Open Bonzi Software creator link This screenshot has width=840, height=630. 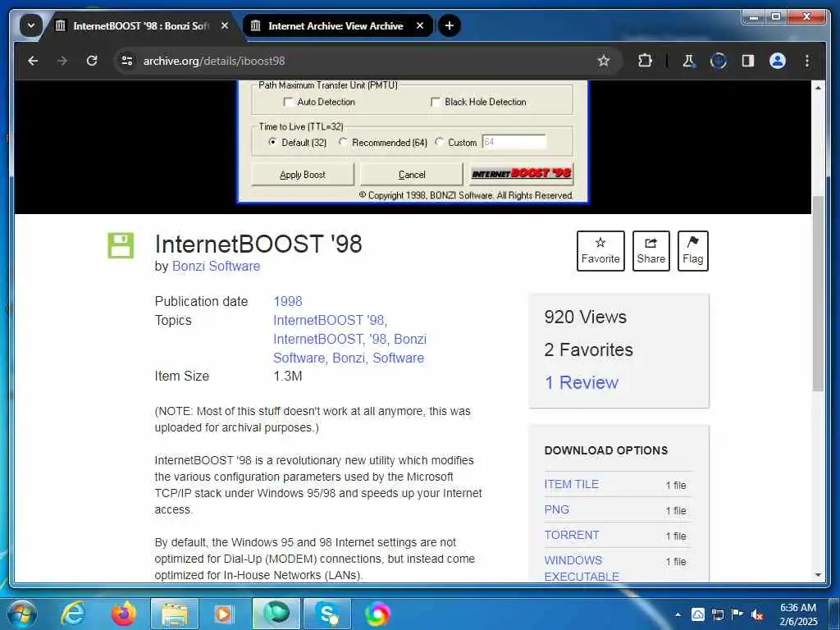(216, 267)
